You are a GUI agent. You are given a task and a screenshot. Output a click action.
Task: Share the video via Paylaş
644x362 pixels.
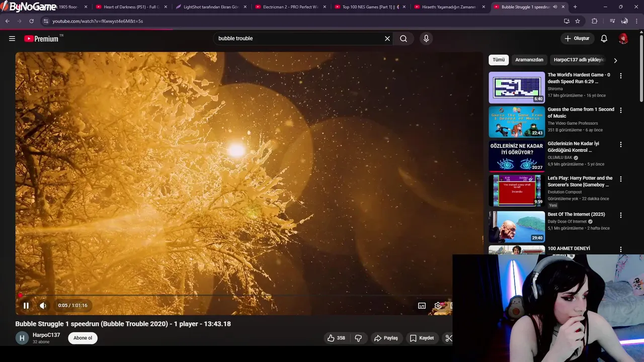[386, 338]
